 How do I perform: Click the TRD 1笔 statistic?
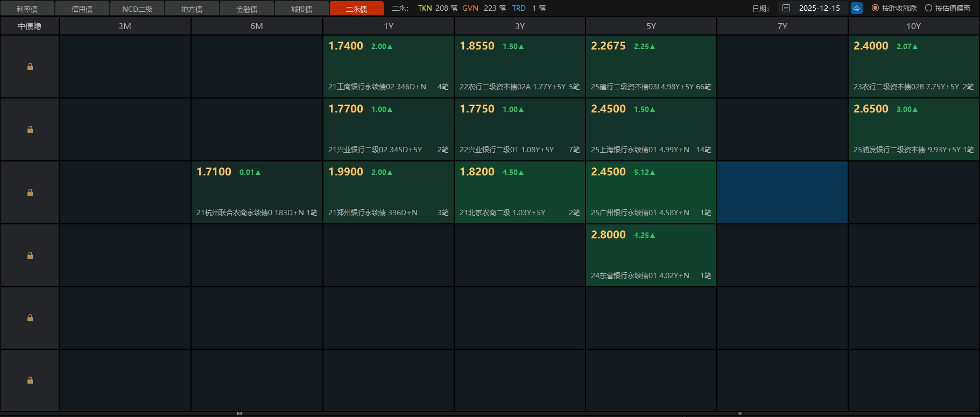click(x=528, y=8)
